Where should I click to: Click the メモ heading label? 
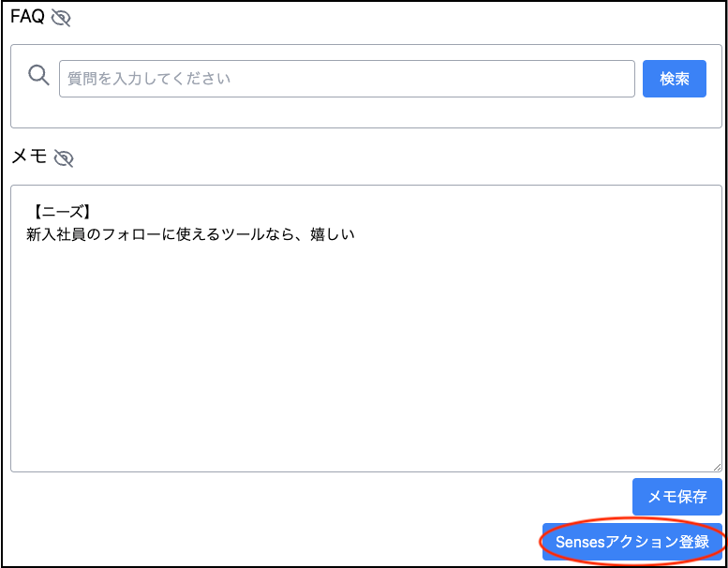tap(28, 157)
